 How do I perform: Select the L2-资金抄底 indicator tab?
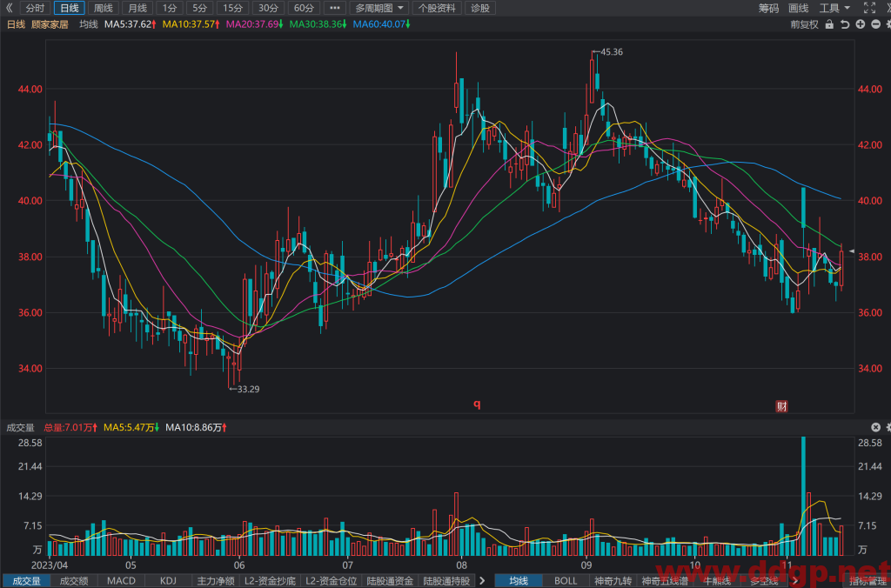point(271,581)
